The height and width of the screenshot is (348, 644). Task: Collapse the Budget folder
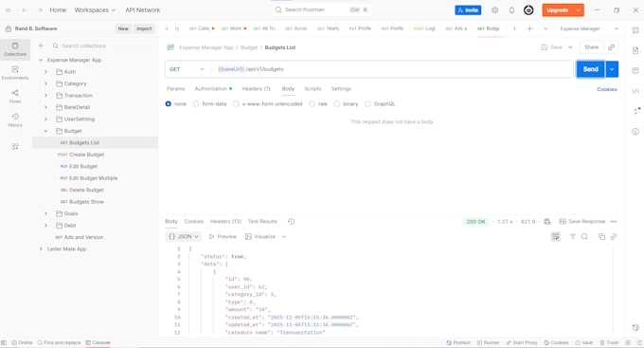tap(46, 131)
